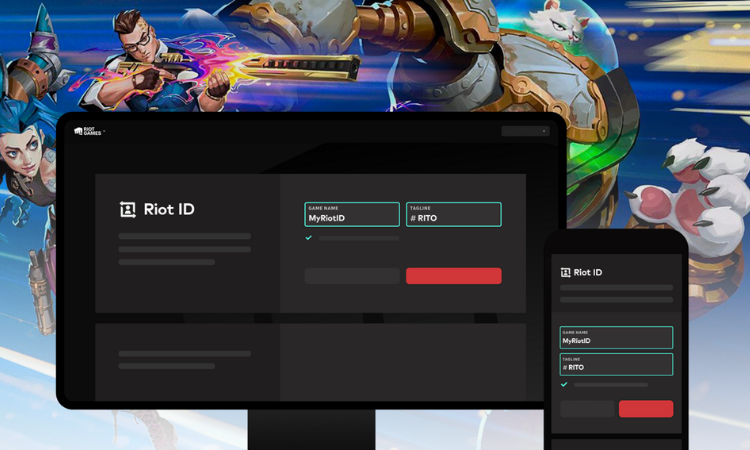Viewport: 750px width, 450px height.
Task: Click the gray cancel button on phone
Action: 587,409
